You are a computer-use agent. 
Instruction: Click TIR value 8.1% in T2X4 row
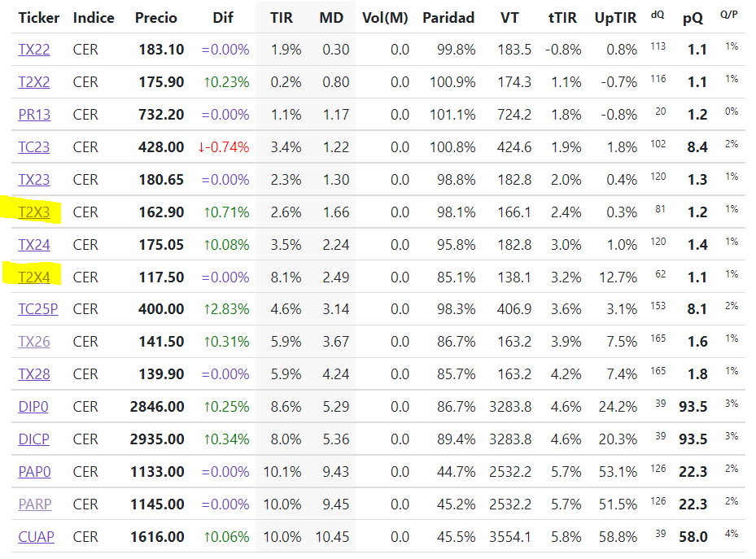(x=286, y=277)
